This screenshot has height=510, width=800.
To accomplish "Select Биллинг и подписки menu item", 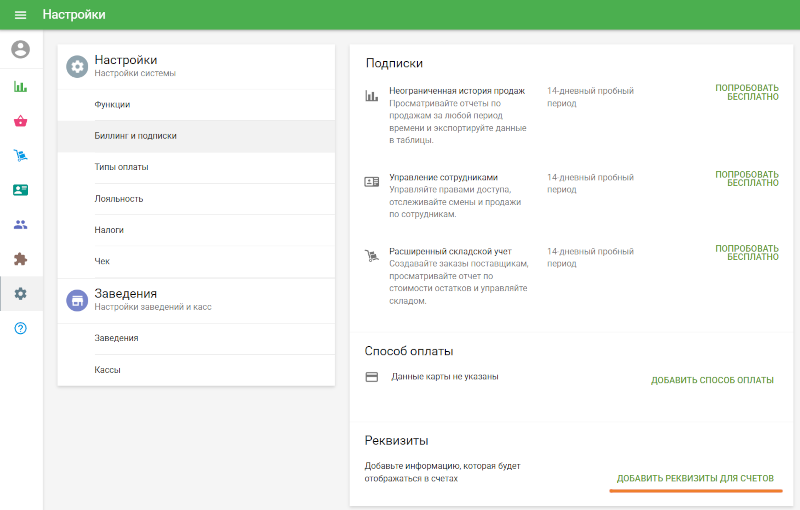I will coord(135,136).
